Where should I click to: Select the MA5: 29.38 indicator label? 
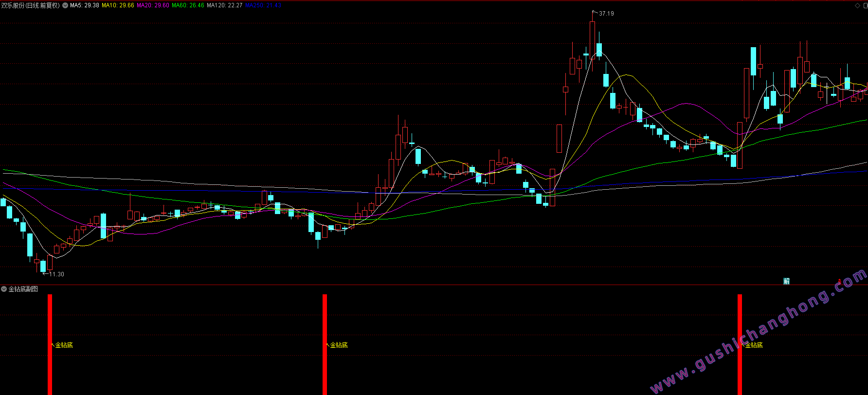[x=85, y=5]
